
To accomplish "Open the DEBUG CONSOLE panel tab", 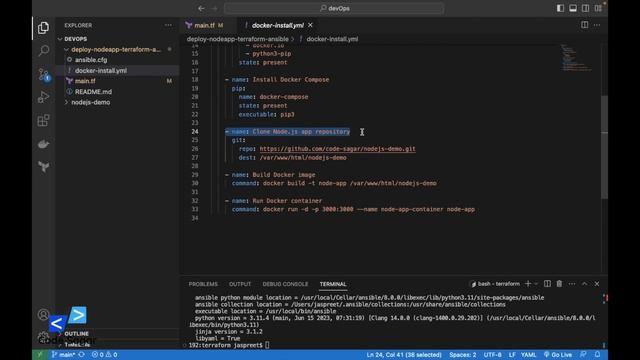I will pyautogui.click(x=285, y=284).
